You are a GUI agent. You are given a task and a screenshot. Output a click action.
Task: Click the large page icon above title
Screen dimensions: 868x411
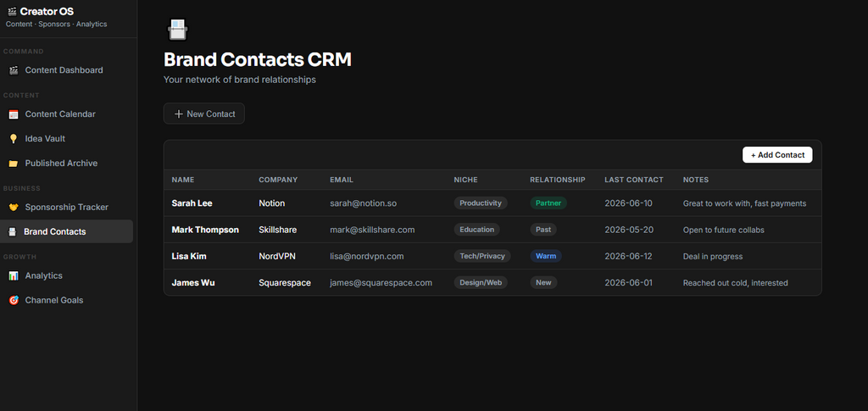(x=178, y=30)
